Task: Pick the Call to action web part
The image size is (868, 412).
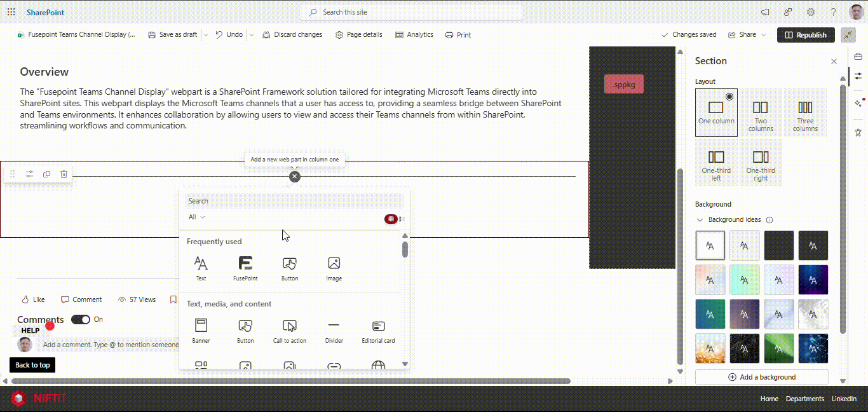Action: [x=290, y=330]
